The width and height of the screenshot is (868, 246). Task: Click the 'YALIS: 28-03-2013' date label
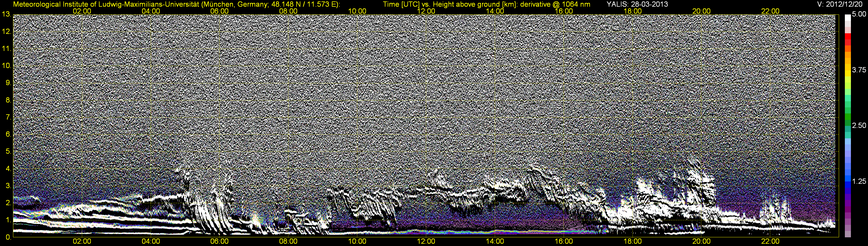tap(637, 4)
